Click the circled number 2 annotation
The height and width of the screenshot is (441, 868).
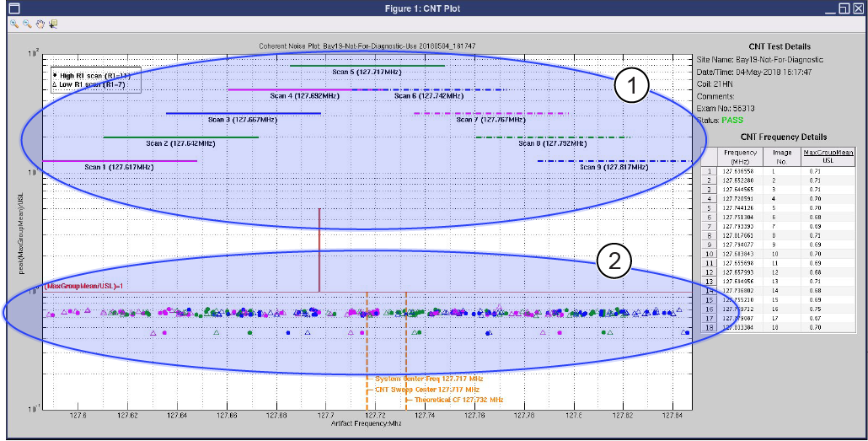(614, 261)
